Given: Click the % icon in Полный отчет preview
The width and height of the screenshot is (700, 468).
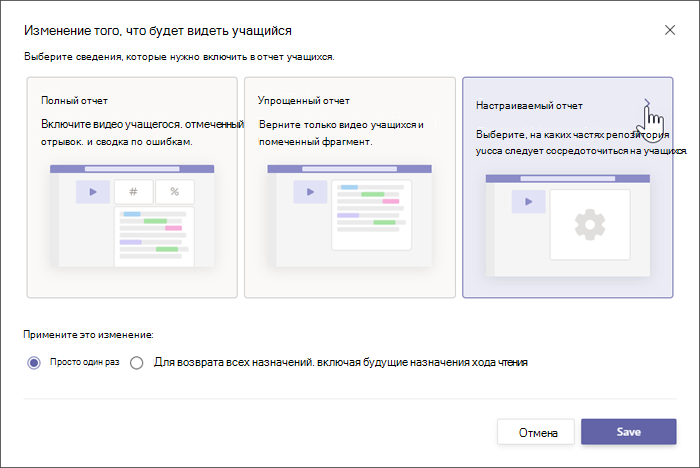Looking at the screenshot, I should click(x=175, y=192).
